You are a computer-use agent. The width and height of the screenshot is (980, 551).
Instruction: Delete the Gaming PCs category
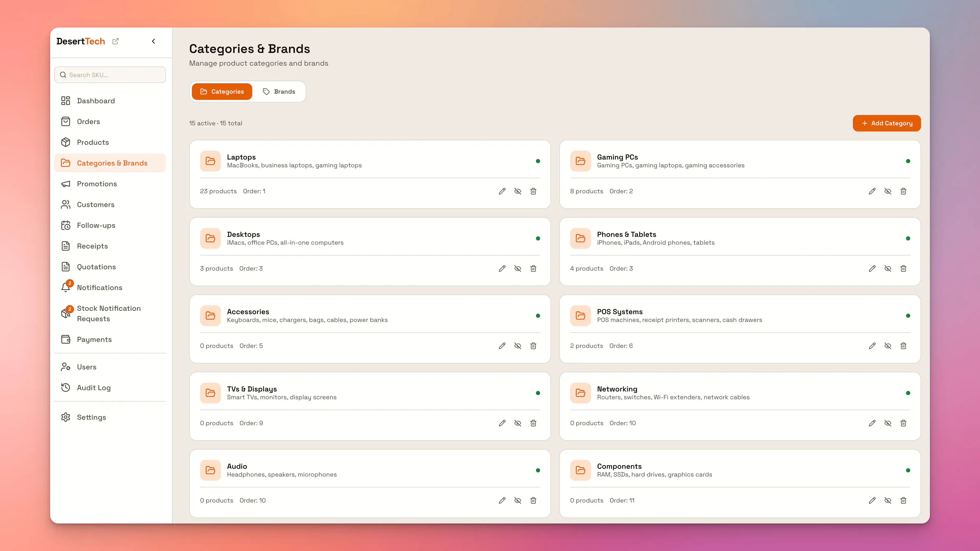pyautogui.click(x=903, y=191)
